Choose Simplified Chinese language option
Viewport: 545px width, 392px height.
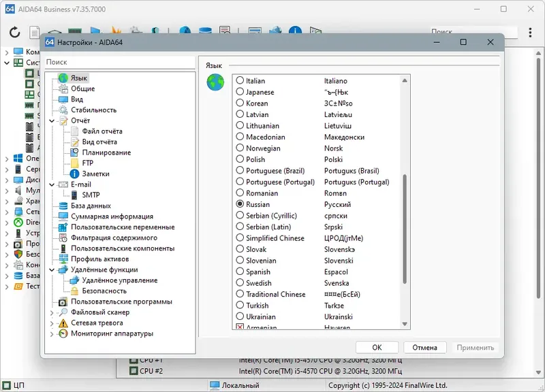pyautogui.click(x=240, y=238)
